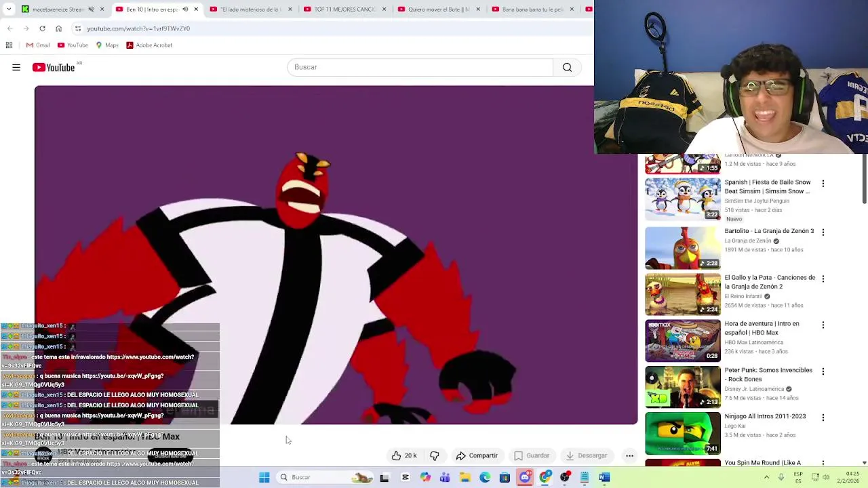868x488 pixels.
Task: Switch to Discord on the taskbar
Action: tap(524, 477)
